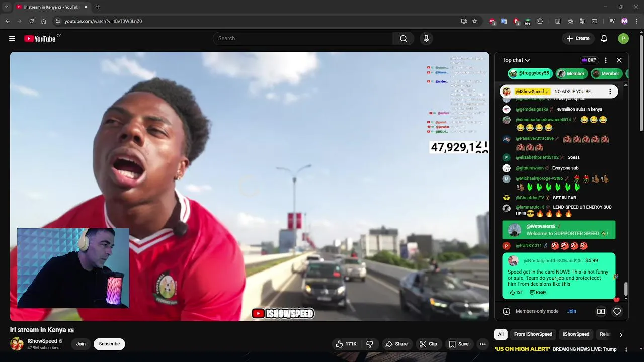The height and width of the screenshot is (362, 644).
Task: Click Join in the members-only chat bar
Action: (571, 311)
